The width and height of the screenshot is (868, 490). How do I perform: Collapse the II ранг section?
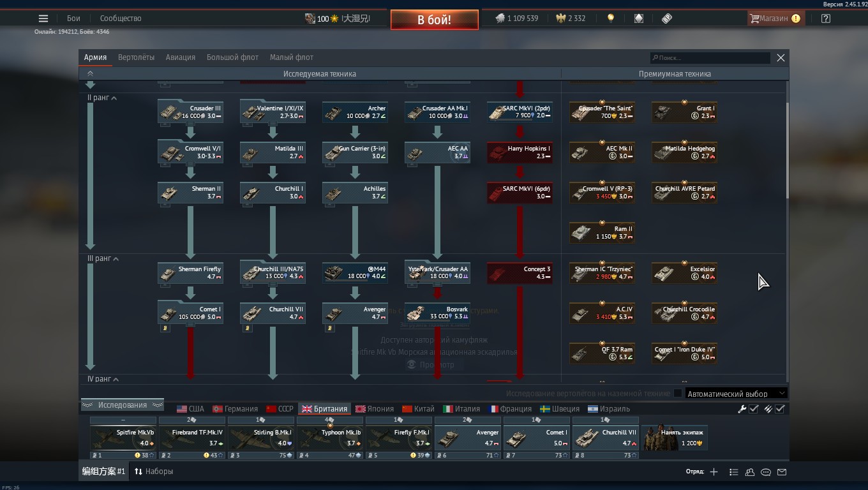pyautogui.click(x=102, y=98)
